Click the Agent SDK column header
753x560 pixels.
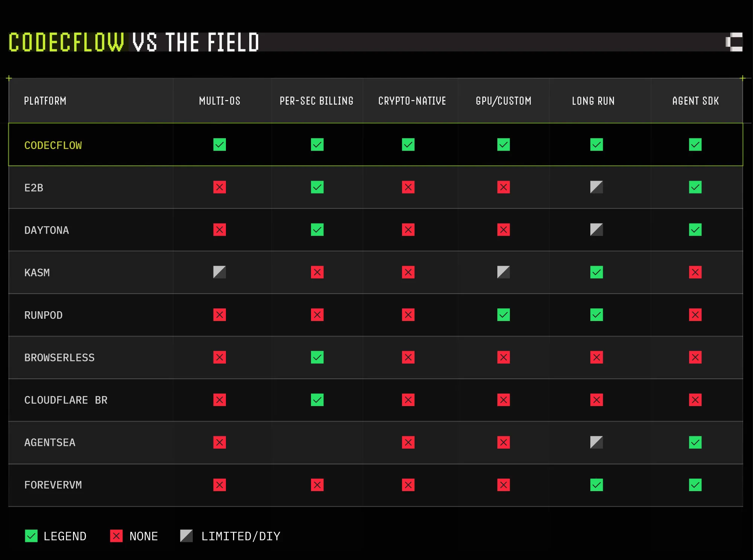(x=695, y=101)
